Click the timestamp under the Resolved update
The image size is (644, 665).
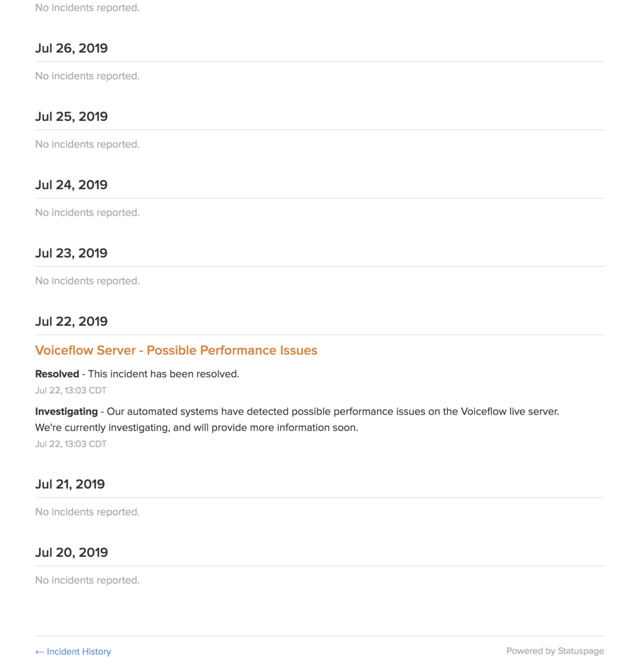click(71, 390)
